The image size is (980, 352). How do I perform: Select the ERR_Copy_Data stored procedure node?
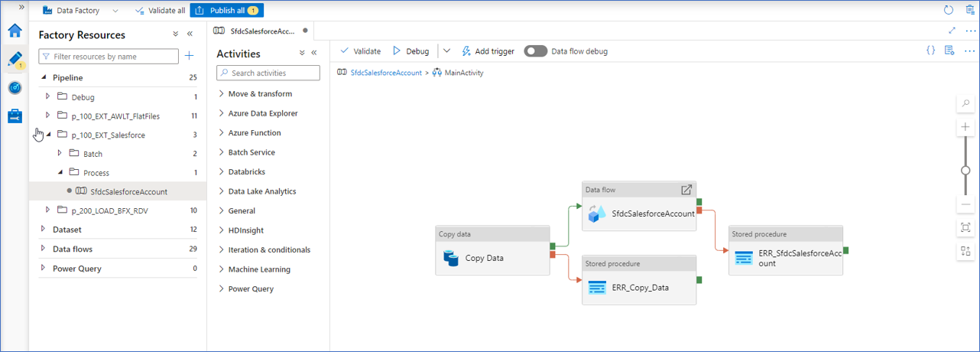(x=639, y=279)
